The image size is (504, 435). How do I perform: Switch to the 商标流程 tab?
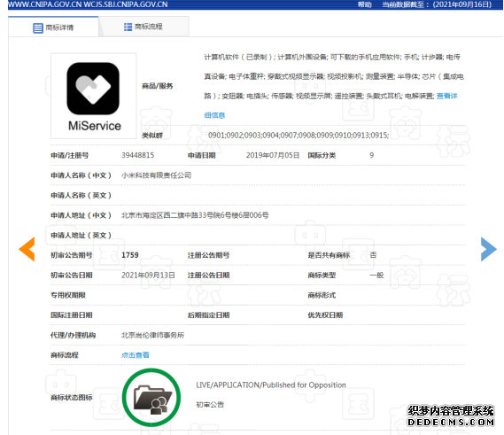coord(143,27)
